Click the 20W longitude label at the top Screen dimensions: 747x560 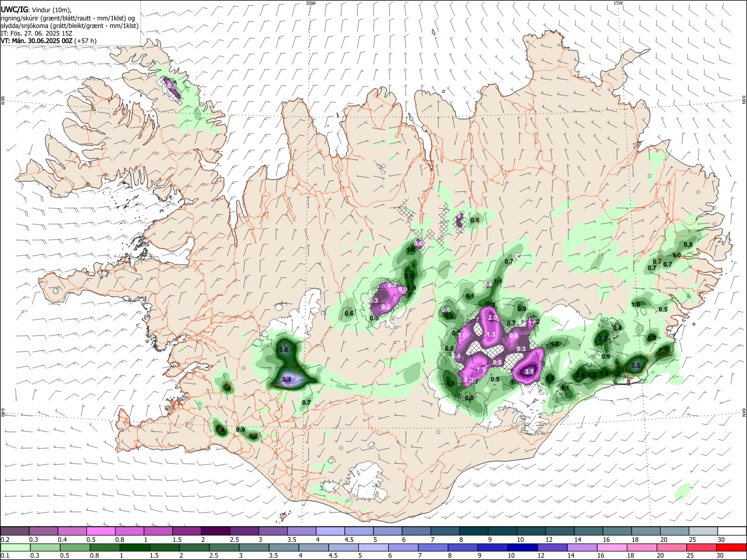[310, 3]
